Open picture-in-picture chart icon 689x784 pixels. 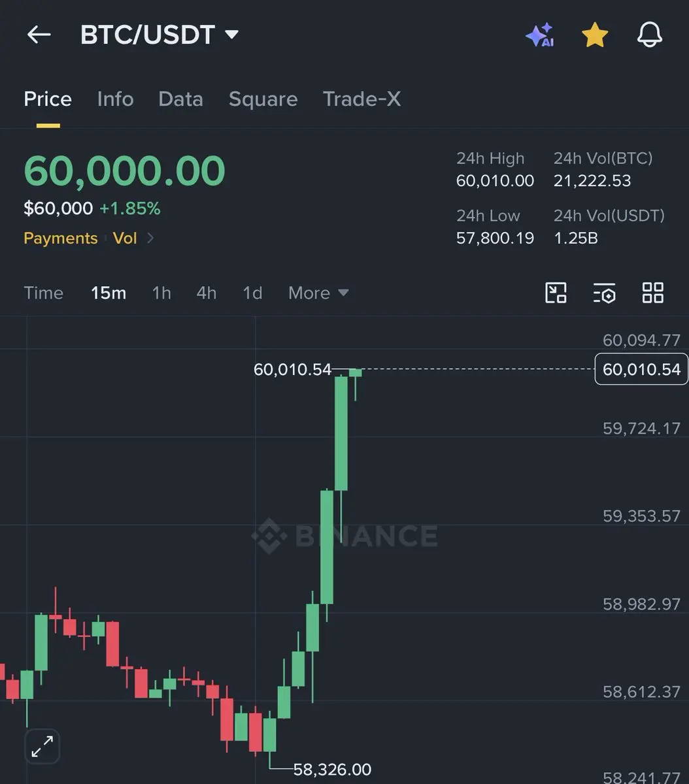pos(556,293)
